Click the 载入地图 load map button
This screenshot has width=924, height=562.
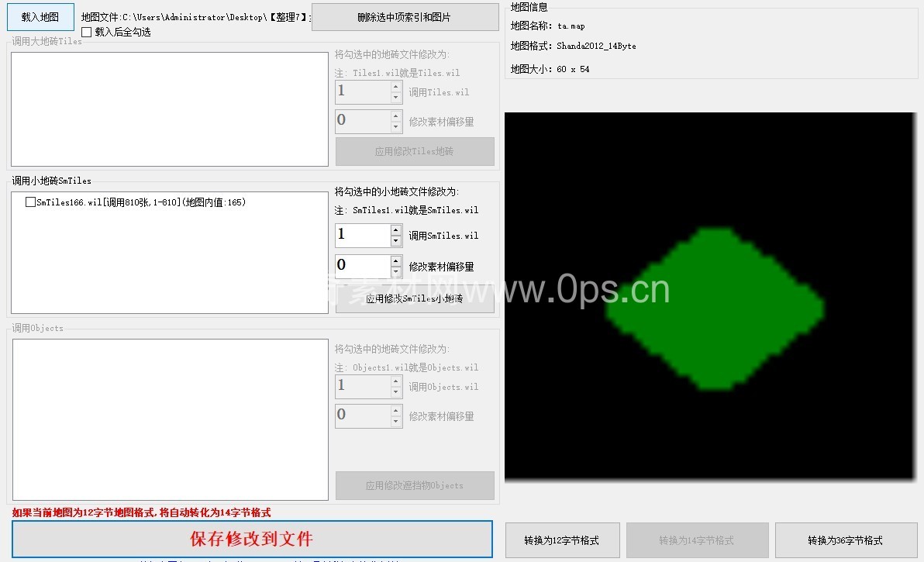[40, 17]
